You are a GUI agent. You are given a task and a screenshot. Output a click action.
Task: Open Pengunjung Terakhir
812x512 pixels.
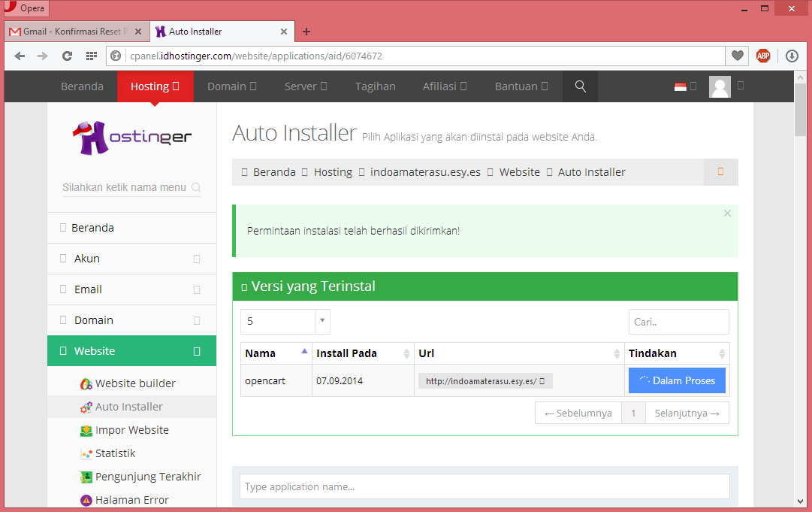[x=141, y=477]
